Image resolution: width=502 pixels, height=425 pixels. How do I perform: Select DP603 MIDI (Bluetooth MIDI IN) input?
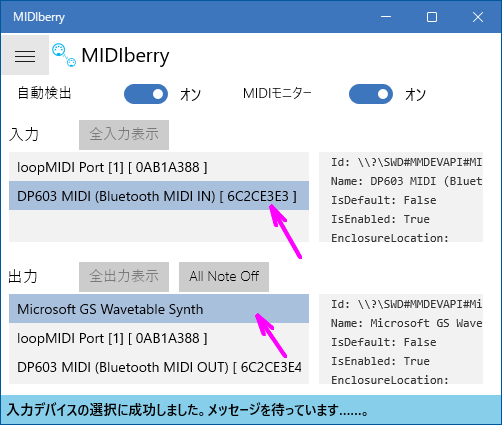[x=159, y=196]
